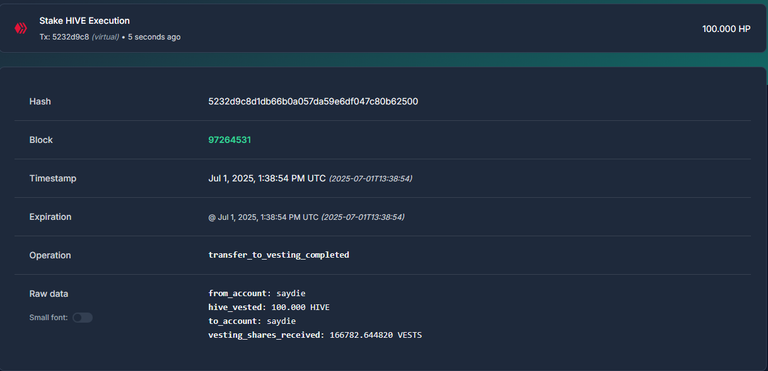
Task: Click the italic ISO time in Expiration row
Action: [x=363, y=217]
